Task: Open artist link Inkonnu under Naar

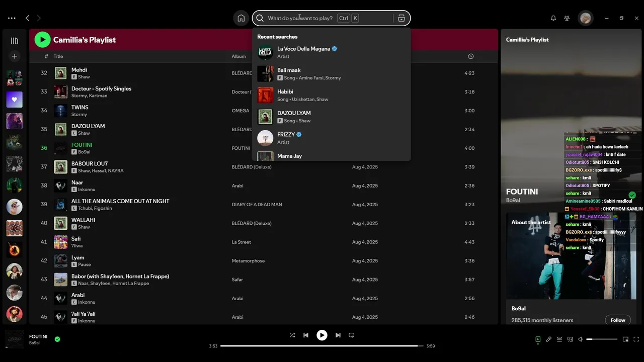Action: click(87, 190)
